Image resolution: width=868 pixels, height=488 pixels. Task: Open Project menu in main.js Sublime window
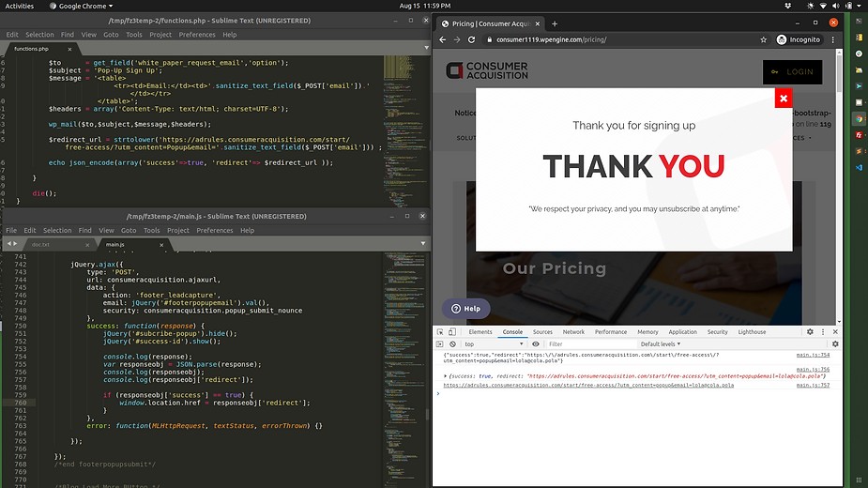pos(178,231)
